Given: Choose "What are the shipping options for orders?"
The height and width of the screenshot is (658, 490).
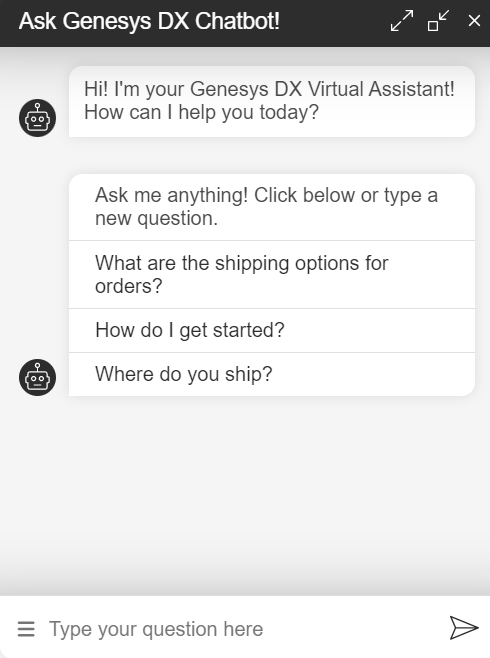Looking at the screenshot, I should click(272, 275).
